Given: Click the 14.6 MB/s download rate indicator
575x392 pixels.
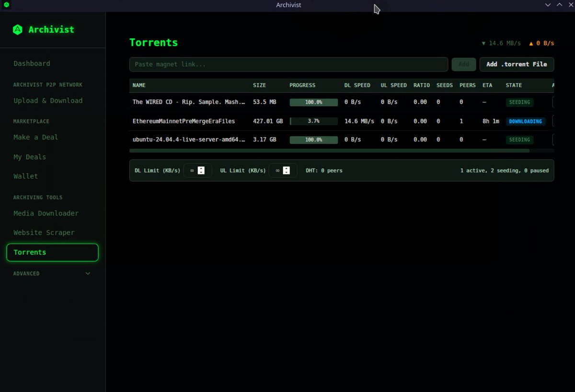Looking at the screenshot, I should (x=501, y=43).
